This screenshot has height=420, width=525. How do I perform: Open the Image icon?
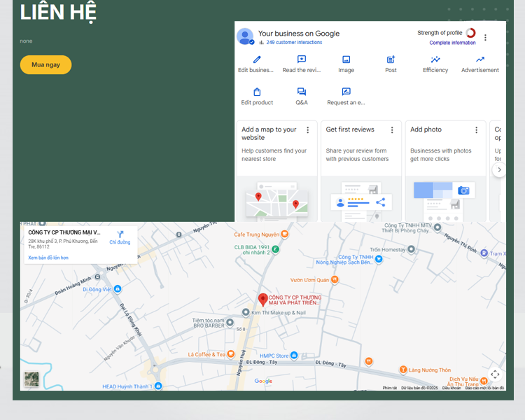pos(346,59)
